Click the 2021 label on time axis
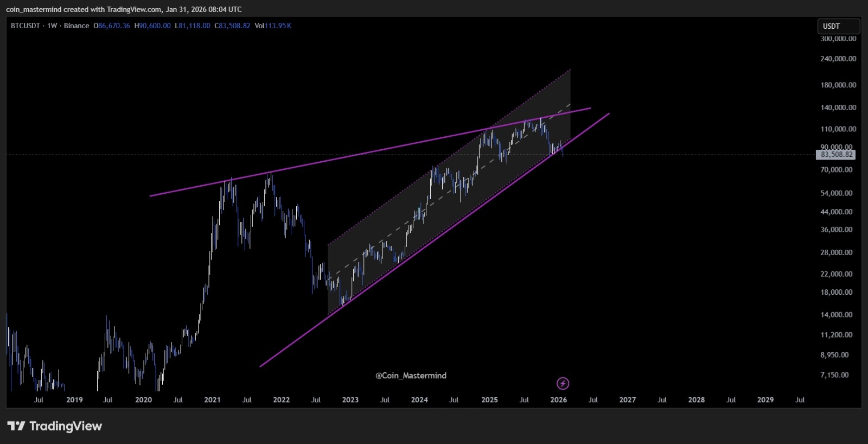The image size is (868, 444). 212,400
